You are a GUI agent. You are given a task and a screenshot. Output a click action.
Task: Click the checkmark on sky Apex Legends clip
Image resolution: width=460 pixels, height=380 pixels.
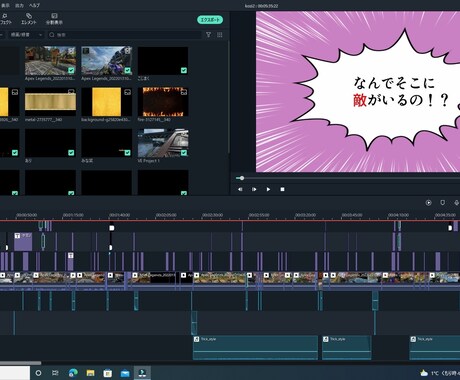[127, 70]
